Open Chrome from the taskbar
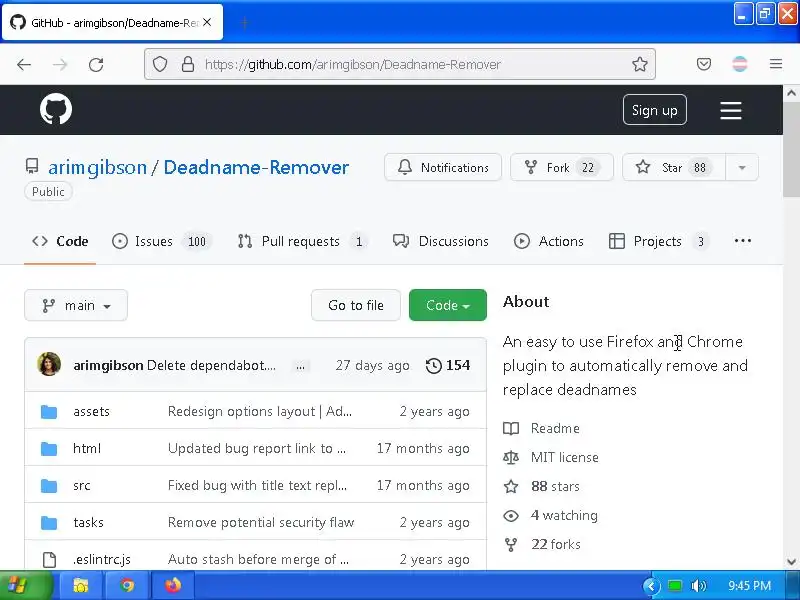This screenshot has width=800, height=600. click(127, 585)
